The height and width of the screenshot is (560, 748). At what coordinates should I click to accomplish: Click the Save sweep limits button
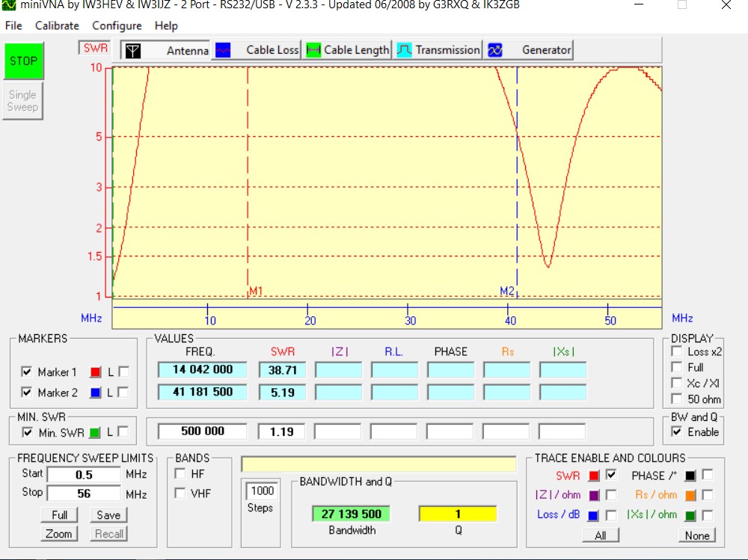click(x=108, y=515)
